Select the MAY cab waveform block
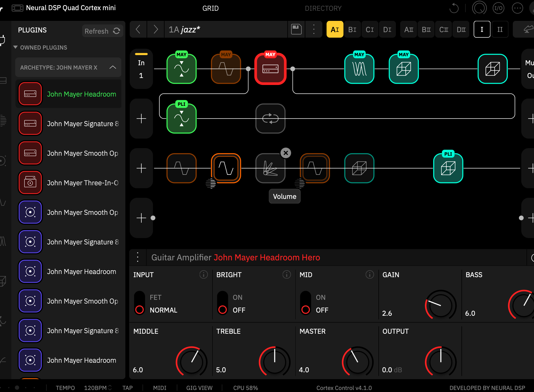Viewport: 534px width, 392px height. (x=359, y=69)
